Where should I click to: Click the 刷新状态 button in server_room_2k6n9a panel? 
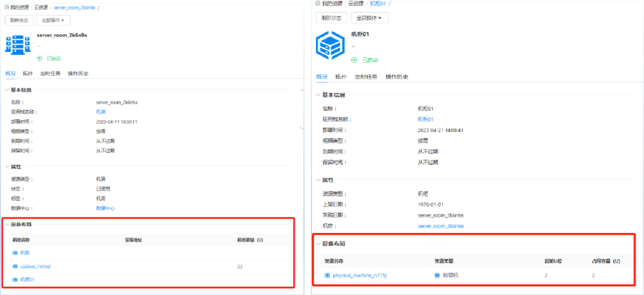pyautogui.click(x=19, y=20)
